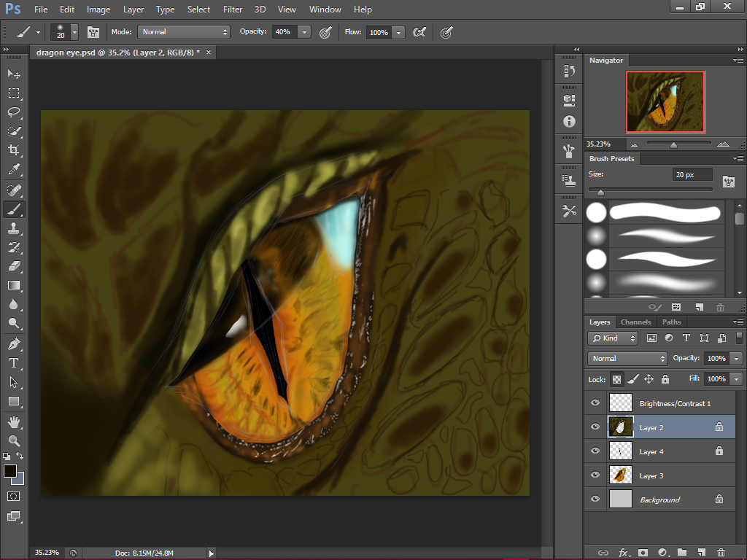Image resolution: width=747 pixels, height=560 pixels.
Task: Select the Crop tool
Action: 13,149
